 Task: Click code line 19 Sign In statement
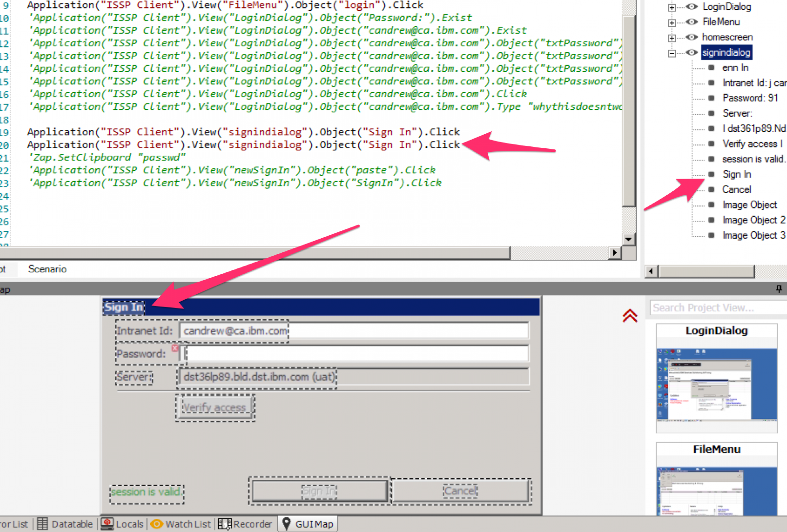243,132
